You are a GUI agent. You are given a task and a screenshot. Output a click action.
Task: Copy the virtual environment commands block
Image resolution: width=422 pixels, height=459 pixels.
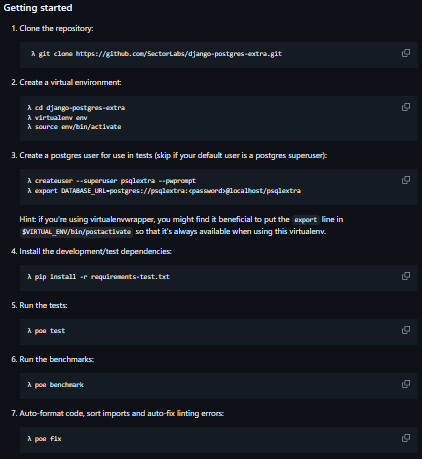coord(406,107)
